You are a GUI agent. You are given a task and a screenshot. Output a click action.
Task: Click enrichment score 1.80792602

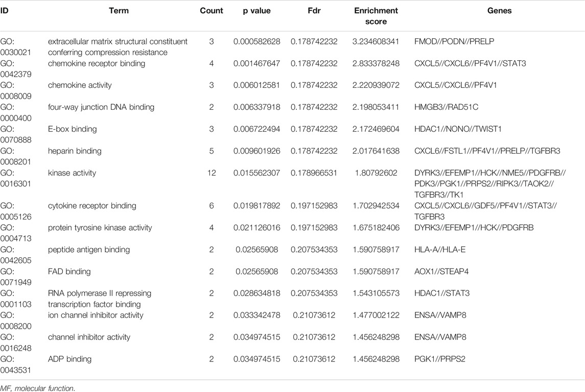tap(376, 173)
